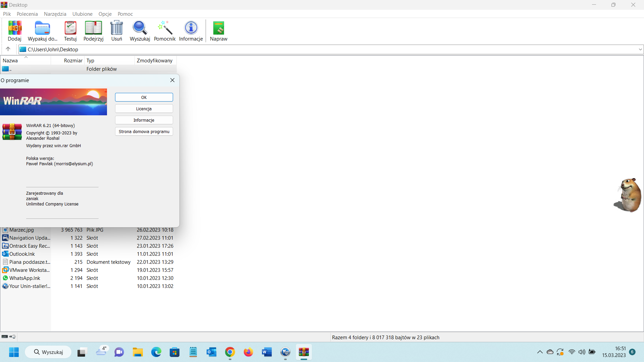Click the hamster desktop mascot
Viewport: 644px width, 362px height.
click(628, 195)
